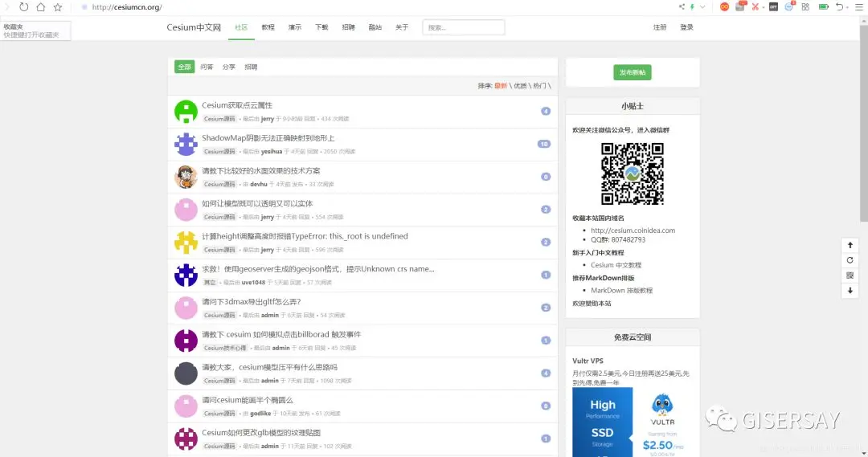Open the MarkDown 排版教程 link
Image resolution: width=868 pixels, height=457 pixels.
(x=621, y=291)
